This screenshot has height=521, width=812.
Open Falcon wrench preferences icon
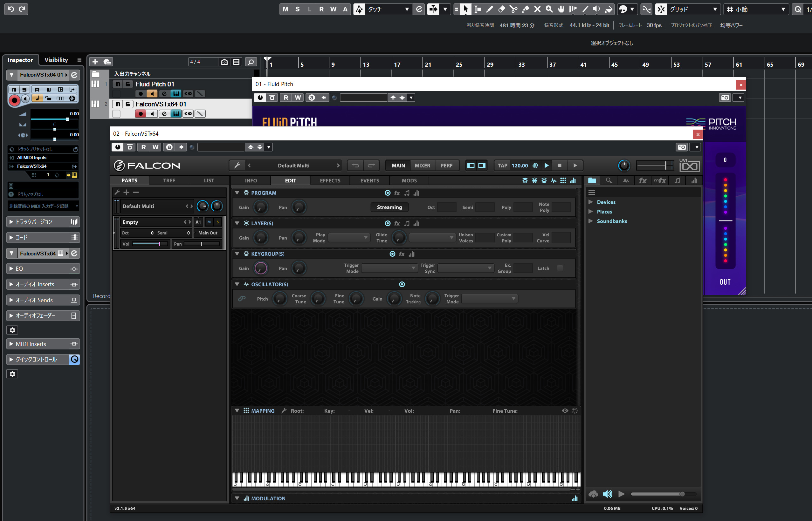click(237, 166)
